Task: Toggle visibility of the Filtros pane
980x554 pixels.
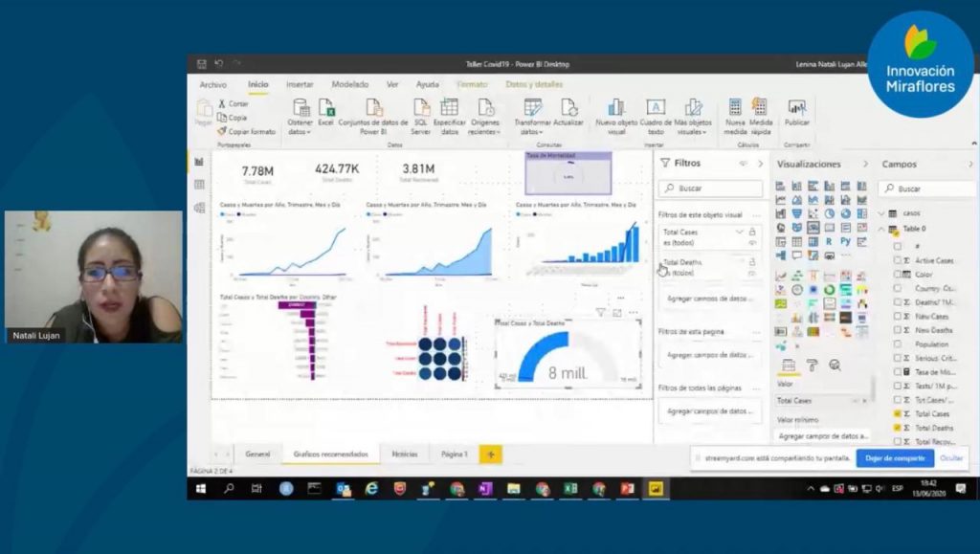Action: pyautogui.click(x=743, y=164)
